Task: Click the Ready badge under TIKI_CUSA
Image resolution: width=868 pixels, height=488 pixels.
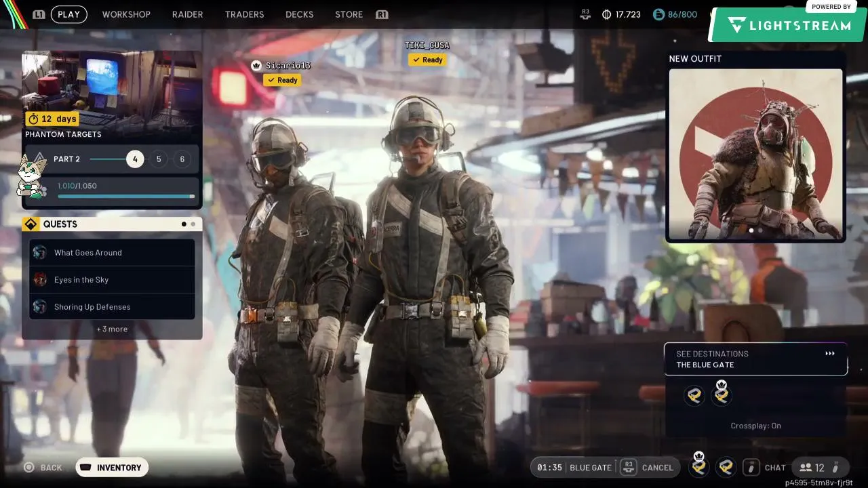Action: [x=427, y=60]
